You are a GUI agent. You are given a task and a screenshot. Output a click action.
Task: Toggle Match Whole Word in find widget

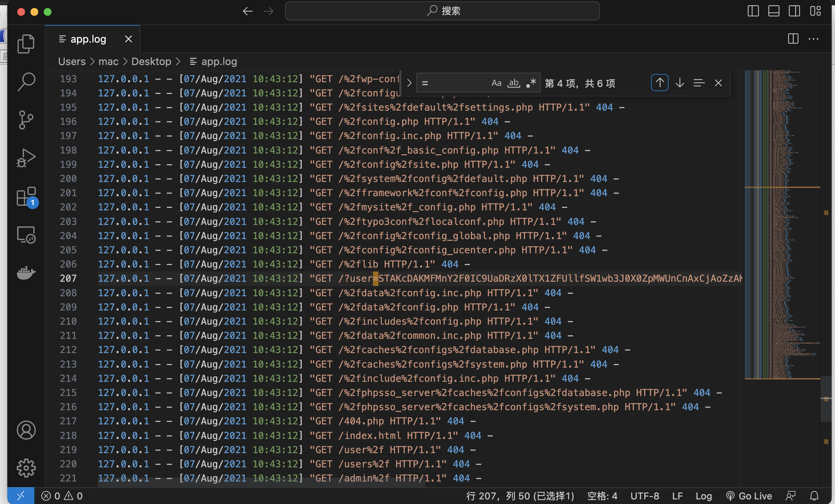[514, 83]
